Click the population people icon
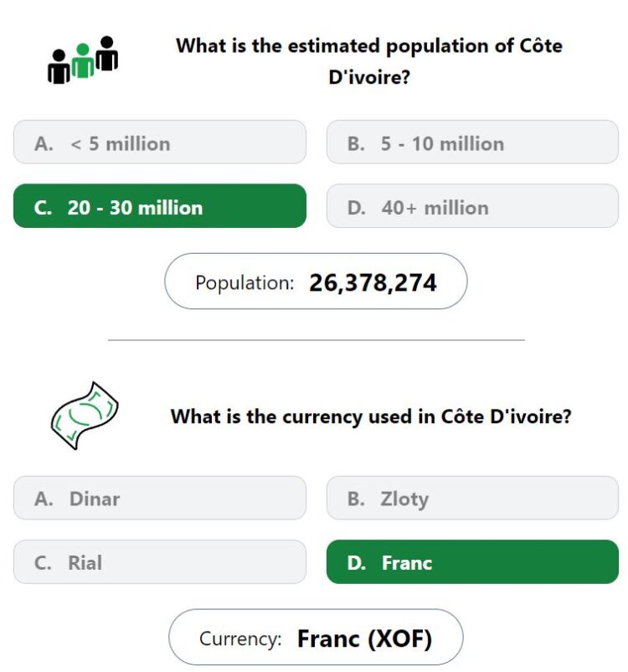 pos(83,59)
